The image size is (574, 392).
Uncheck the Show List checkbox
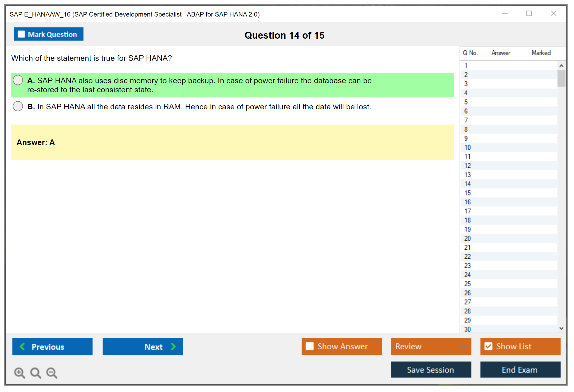pyautogui.click(x=488, y=346)
